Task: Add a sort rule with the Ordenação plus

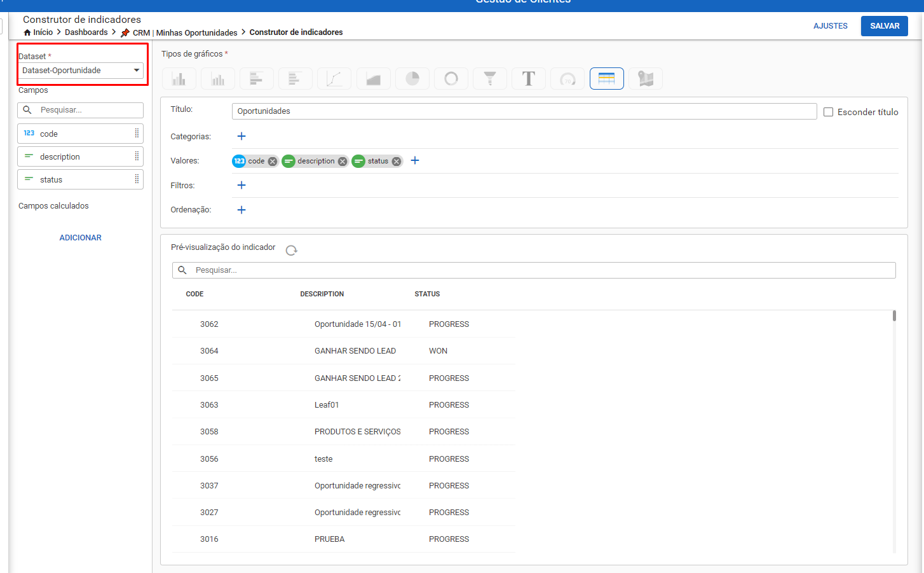Action: (241, 210)
